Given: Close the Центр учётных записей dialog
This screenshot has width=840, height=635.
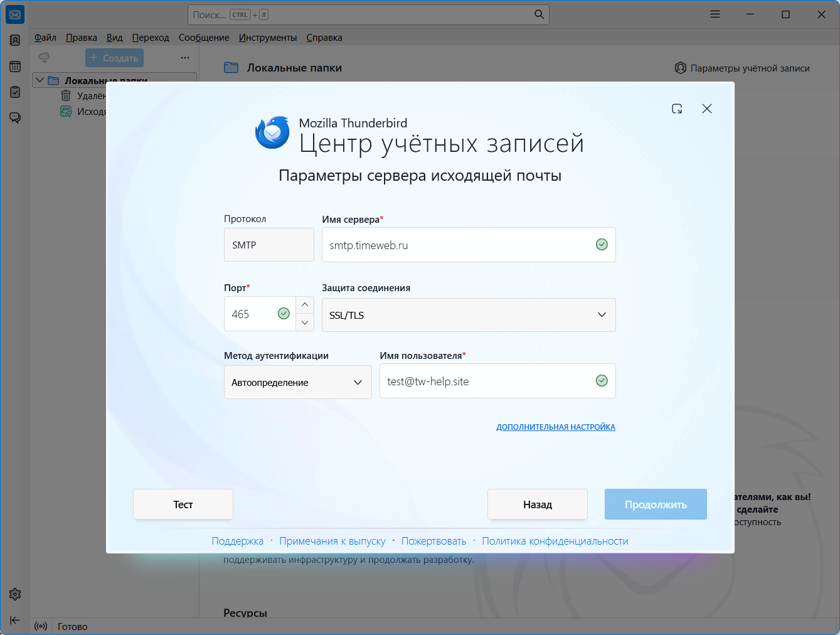Looking at the screenshot, I should [707, 109].
